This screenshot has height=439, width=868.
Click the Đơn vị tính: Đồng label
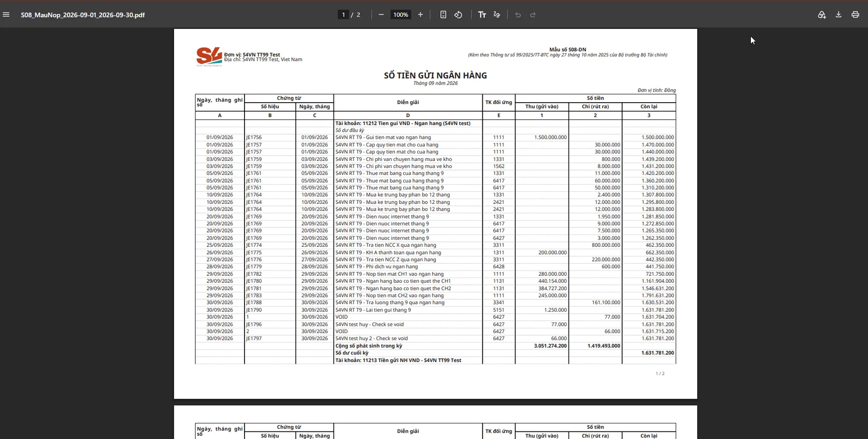657,90
